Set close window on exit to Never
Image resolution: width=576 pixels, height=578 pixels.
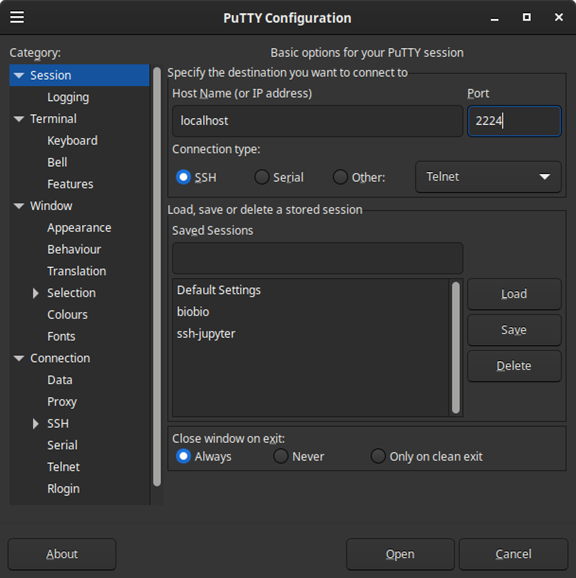(x=280, y=456)
